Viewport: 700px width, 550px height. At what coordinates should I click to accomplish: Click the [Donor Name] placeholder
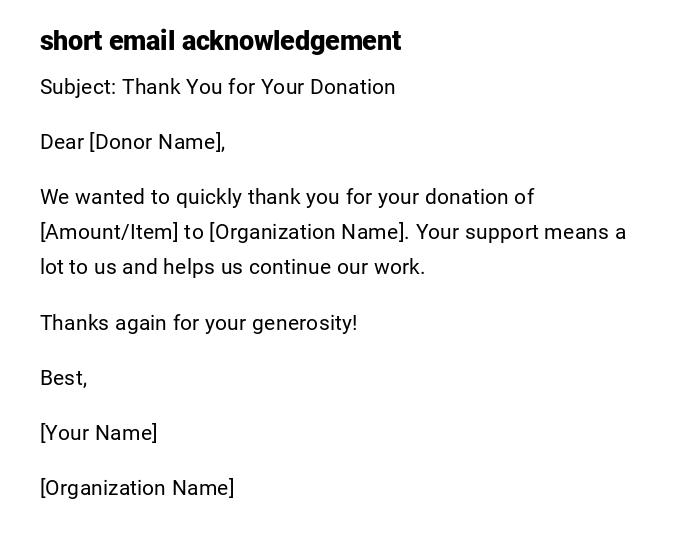pos(157,142)
